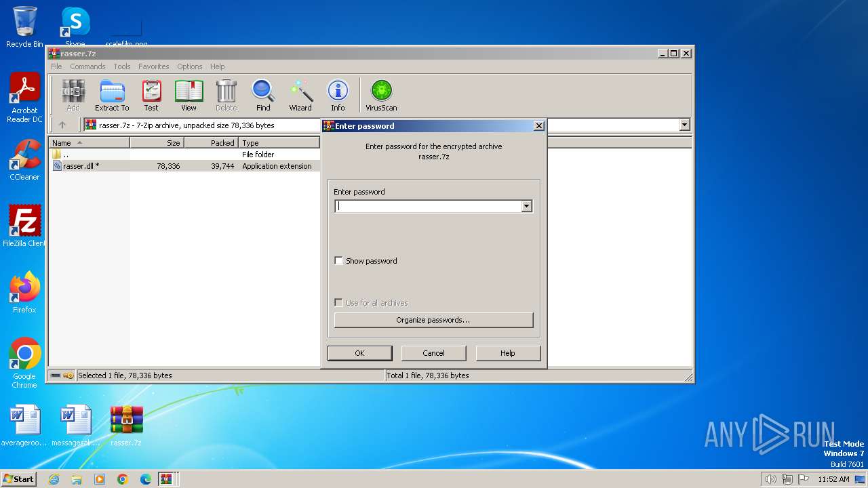Click the Info toolbar icon

click(x=338, y=95)
